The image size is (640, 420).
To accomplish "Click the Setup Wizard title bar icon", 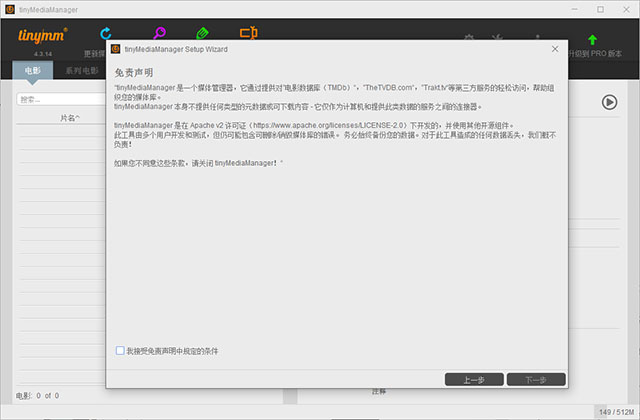I will click(116, 48).
